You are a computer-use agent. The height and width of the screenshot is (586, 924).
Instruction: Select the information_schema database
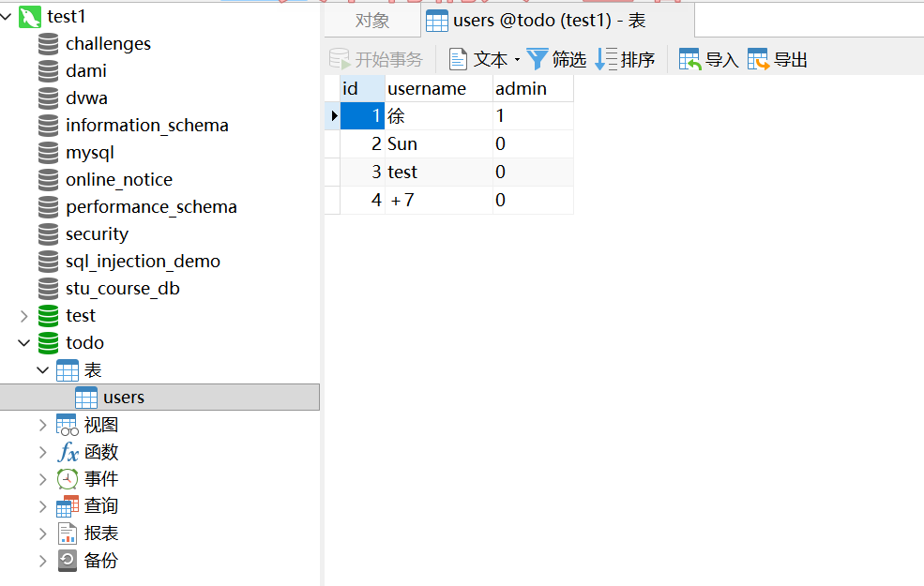(146, 126)
